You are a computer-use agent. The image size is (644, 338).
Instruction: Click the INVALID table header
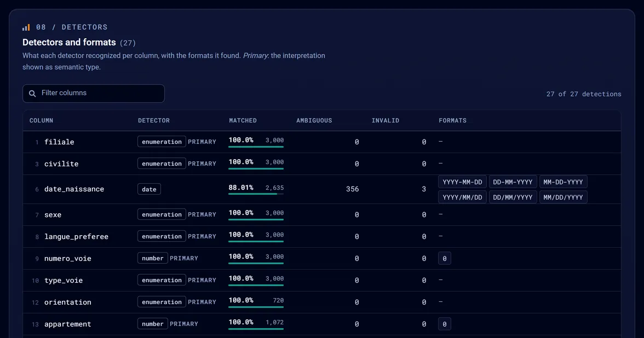(x=386, y=120)
